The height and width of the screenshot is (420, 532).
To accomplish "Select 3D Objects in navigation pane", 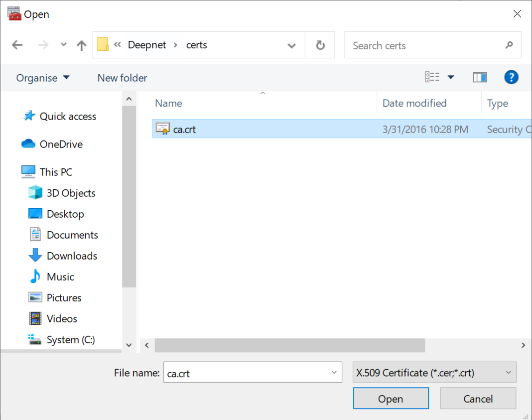I will point(71,193).
